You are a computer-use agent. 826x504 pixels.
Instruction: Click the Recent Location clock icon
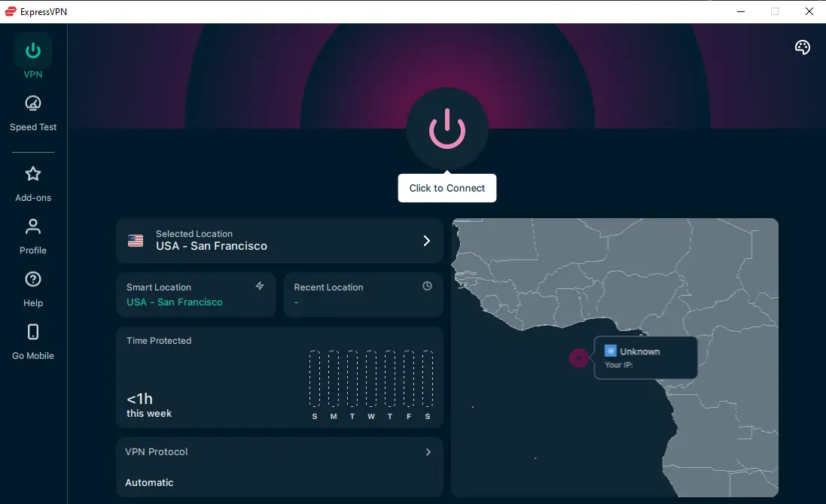(427, 286)
